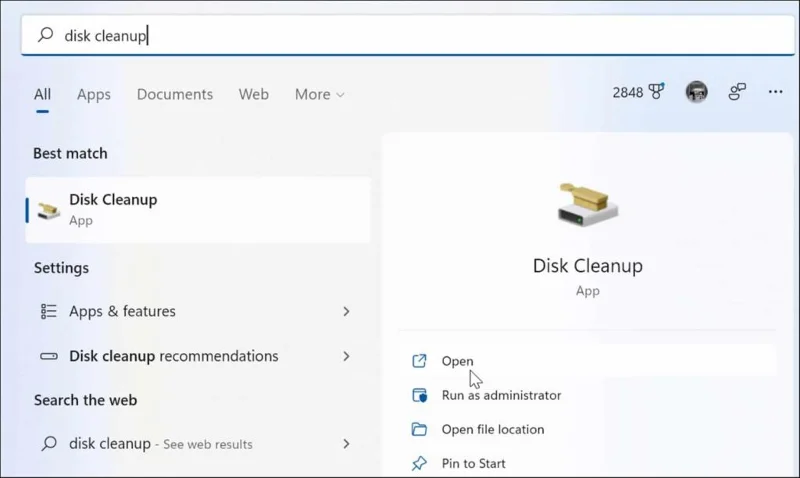Screen dimensions: 800x478
Task: Click the Disk Cleanup icon in Best match
Action: pyautogui.click(x=48, y=210)
